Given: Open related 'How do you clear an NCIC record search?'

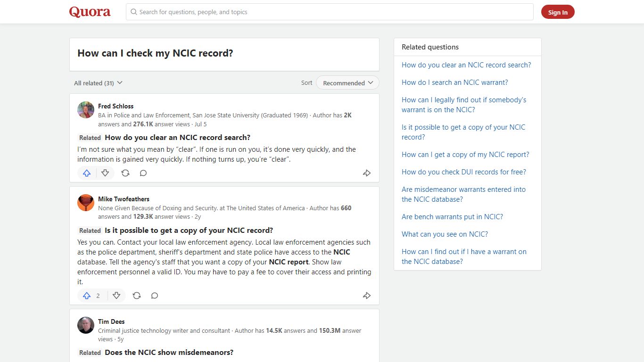Looking at the screenshot, I should click(466, 65).
